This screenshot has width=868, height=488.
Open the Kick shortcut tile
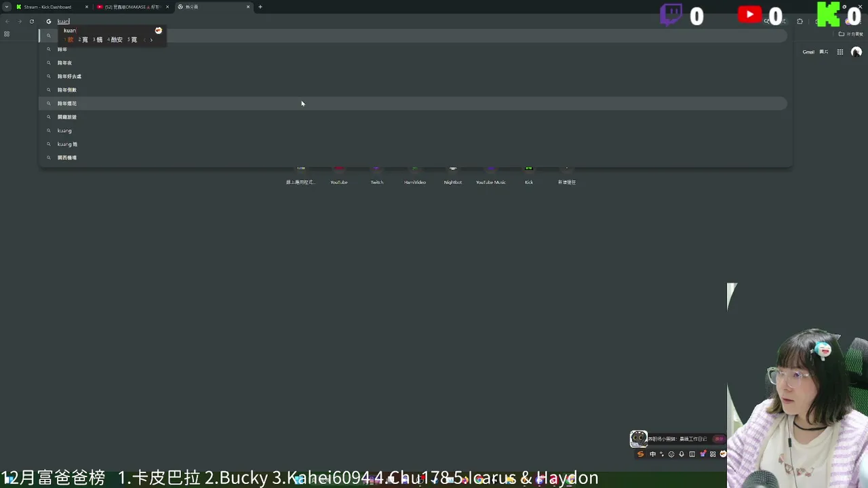click(529, 174)
